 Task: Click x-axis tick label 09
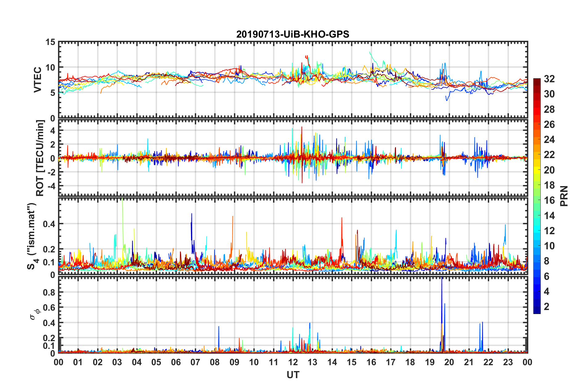(234, 362)
